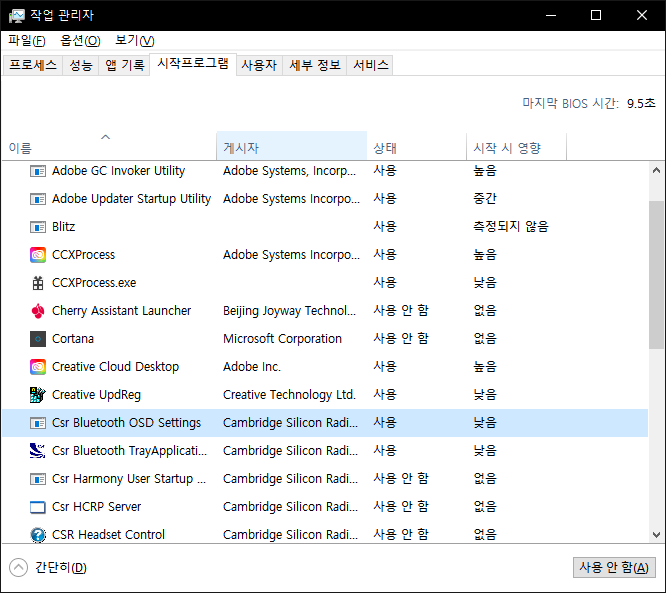666x593 pixels.
Task: Collapse to simple view with 간단히 arrow
Action: click(x=18, y=568)
